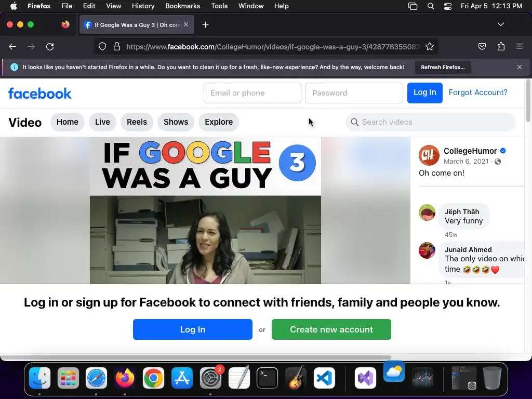Open Control Center in menu bar

448,6
